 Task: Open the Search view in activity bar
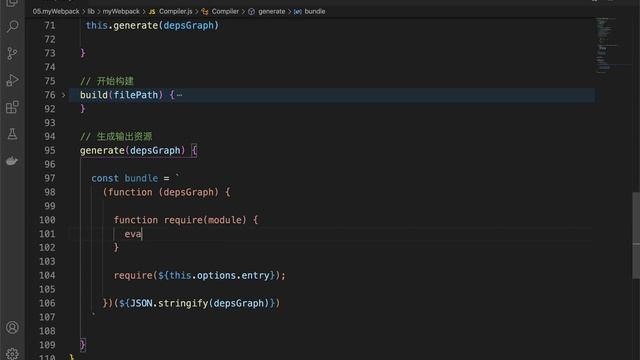tap(12, 27)
